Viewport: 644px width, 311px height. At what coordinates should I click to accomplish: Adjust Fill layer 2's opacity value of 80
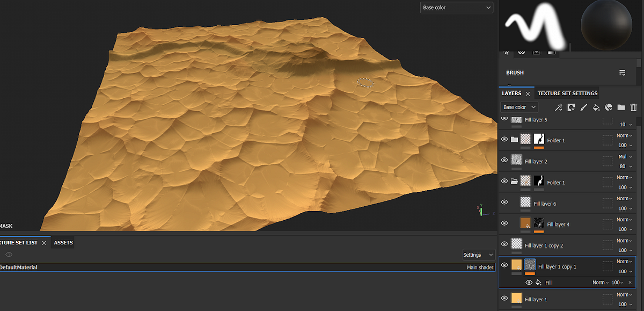(x=621, y=167)
